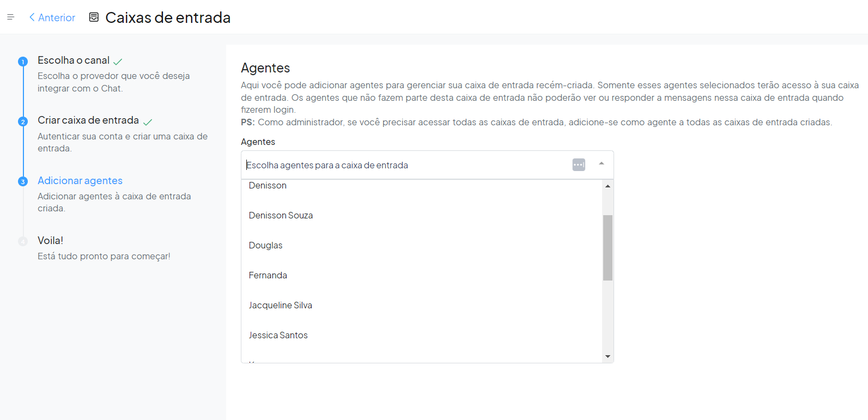
Task: Collapse the agents dropdown with the arrow
Action: 602,163
